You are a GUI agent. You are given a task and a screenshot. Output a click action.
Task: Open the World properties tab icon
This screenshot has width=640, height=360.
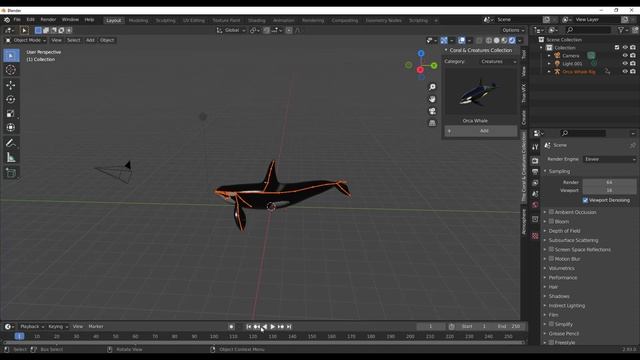click(x=535, y=205)
